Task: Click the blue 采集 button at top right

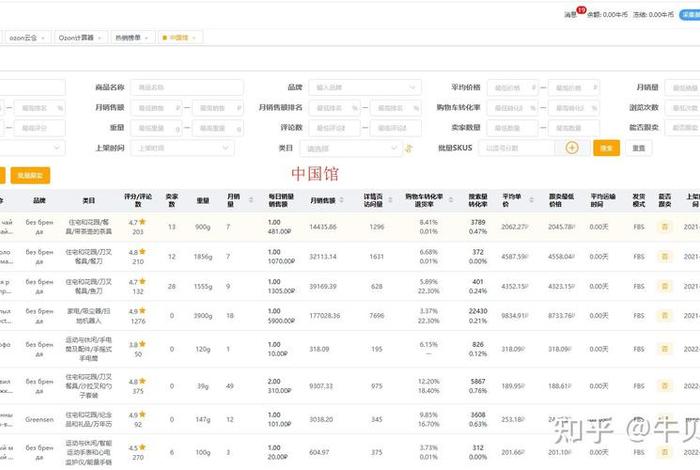Action: coord(690,14)
